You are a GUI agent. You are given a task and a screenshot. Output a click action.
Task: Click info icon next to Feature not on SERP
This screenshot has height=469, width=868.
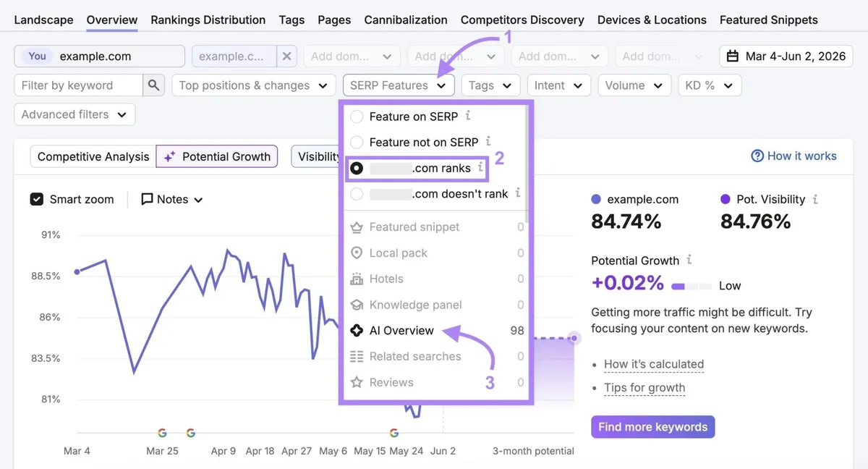[x=488, y=142]
